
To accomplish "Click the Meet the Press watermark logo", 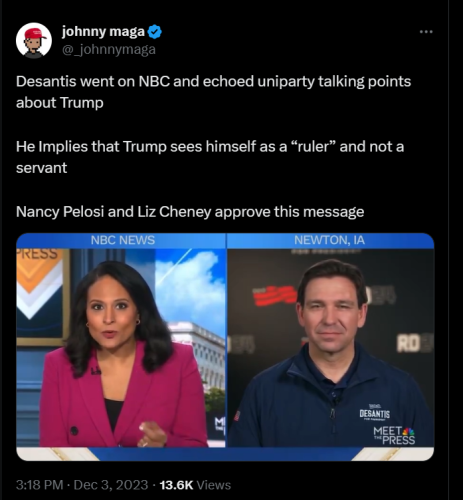I will coord(394,435).
